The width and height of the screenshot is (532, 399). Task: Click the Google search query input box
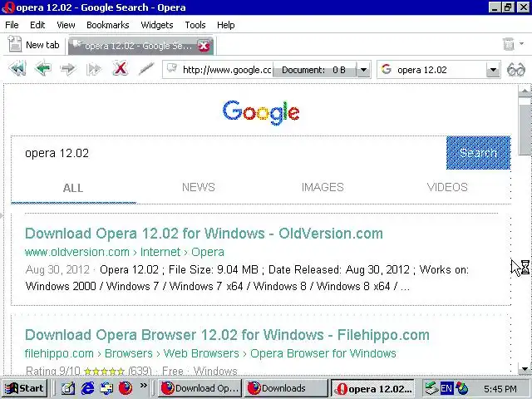(229, 153)
